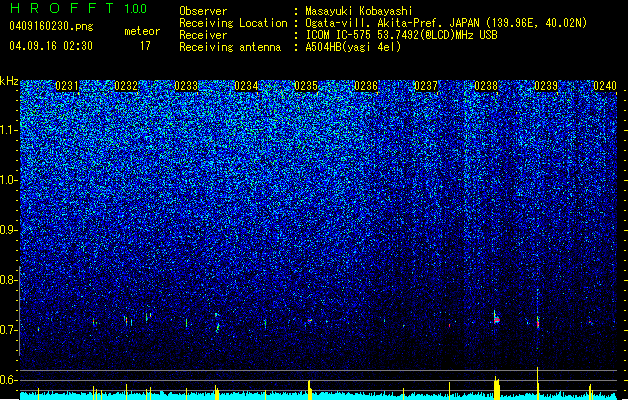Click the version number 1.00
The width and height of the screenshot is (629, 400).
tap(135, 9)
